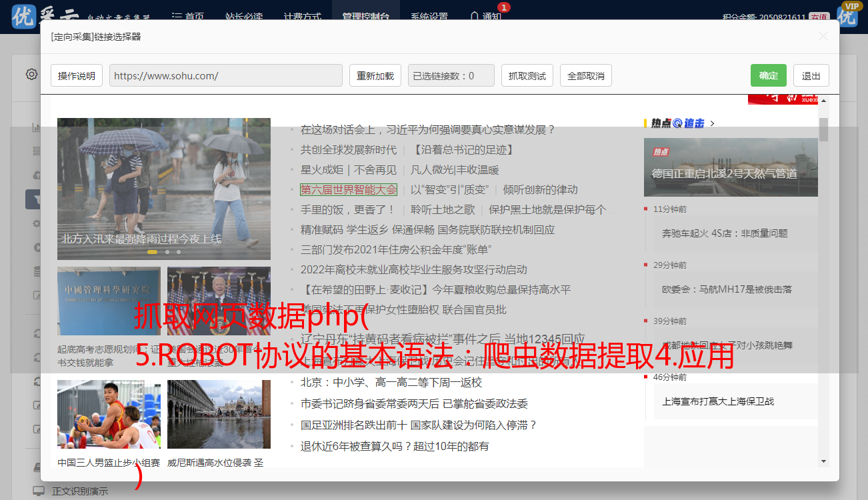Screen dimensions: 868x500
Task: Click the 正文识别演示 monitor icon in sidebar
Action: [39, 491]
